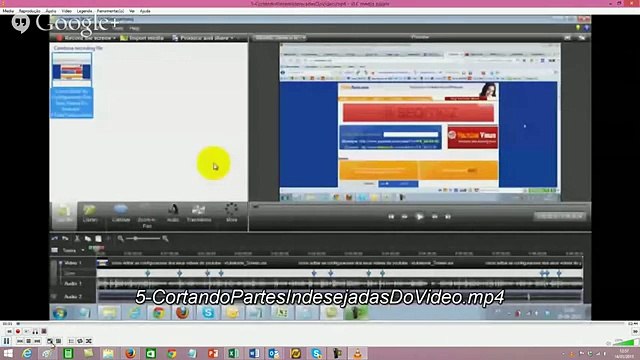Switch to the Library tab in Camtasia

pyautogui.click(x=90, y=213)
